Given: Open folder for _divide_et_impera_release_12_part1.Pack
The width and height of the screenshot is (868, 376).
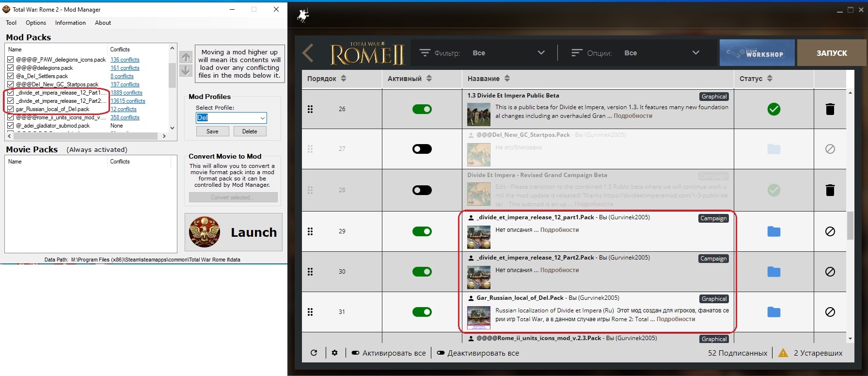Looking at the screenshot, I should 774,231.
